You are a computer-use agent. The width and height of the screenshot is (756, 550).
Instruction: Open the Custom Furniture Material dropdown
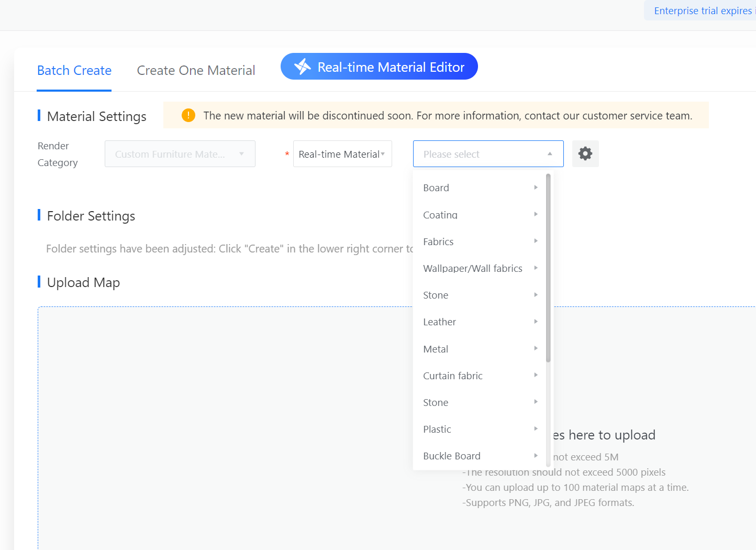(180, 154)
